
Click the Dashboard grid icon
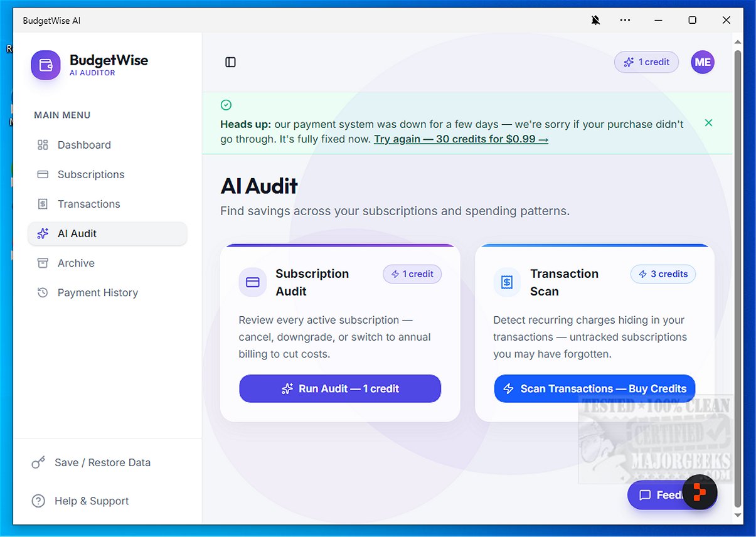[x=43, y=145]
